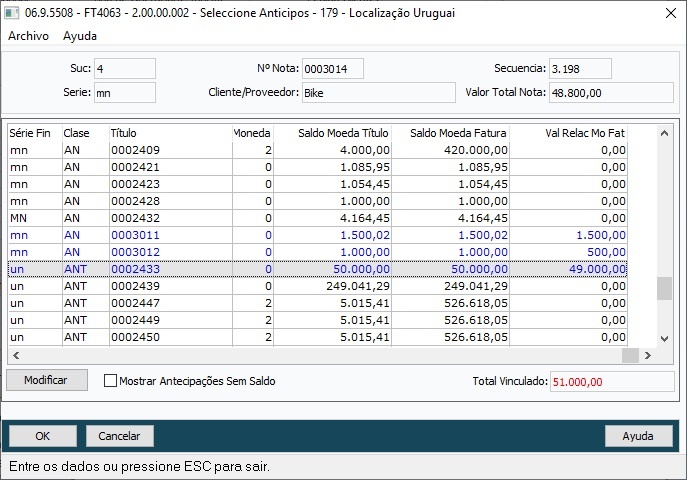Image resolution: width=687 pixels, height=480 pixels.
Task: Open the Ayuda menu in the menu bar
Action: [x=80, y=36]
